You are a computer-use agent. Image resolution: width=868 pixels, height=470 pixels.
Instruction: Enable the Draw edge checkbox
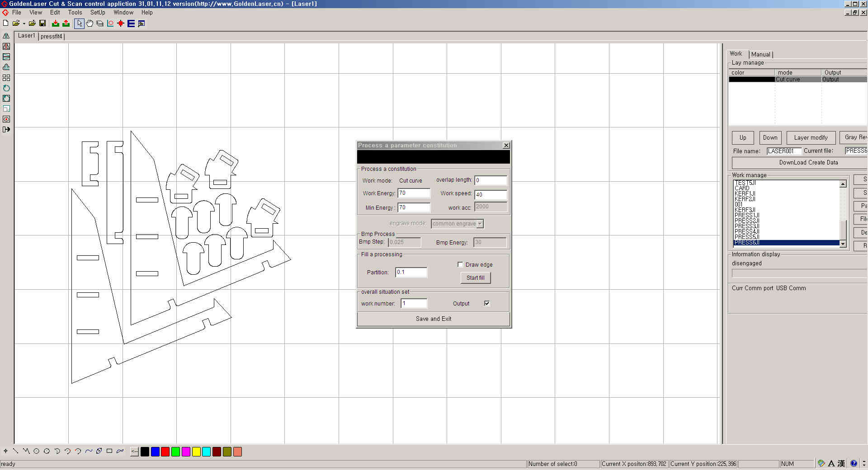click(x=460, y=264)
